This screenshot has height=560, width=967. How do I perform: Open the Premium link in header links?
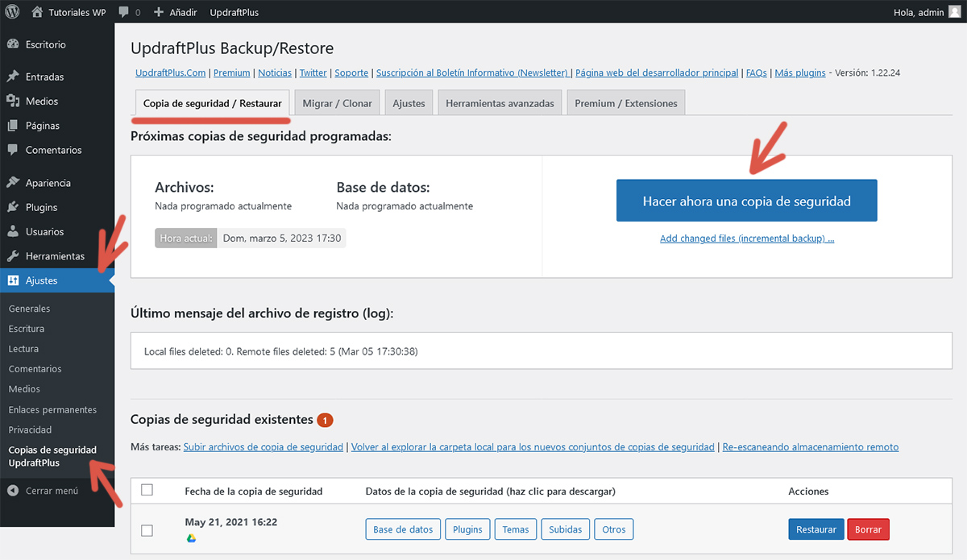pyautogui.click(x=232, y=73)
